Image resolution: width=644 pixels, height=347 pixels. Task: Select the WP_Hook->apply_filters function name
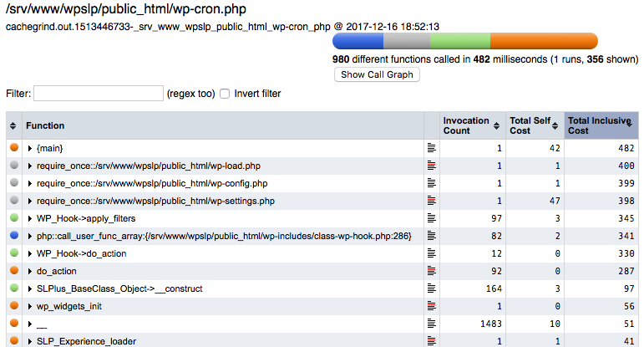click(86, 219)
